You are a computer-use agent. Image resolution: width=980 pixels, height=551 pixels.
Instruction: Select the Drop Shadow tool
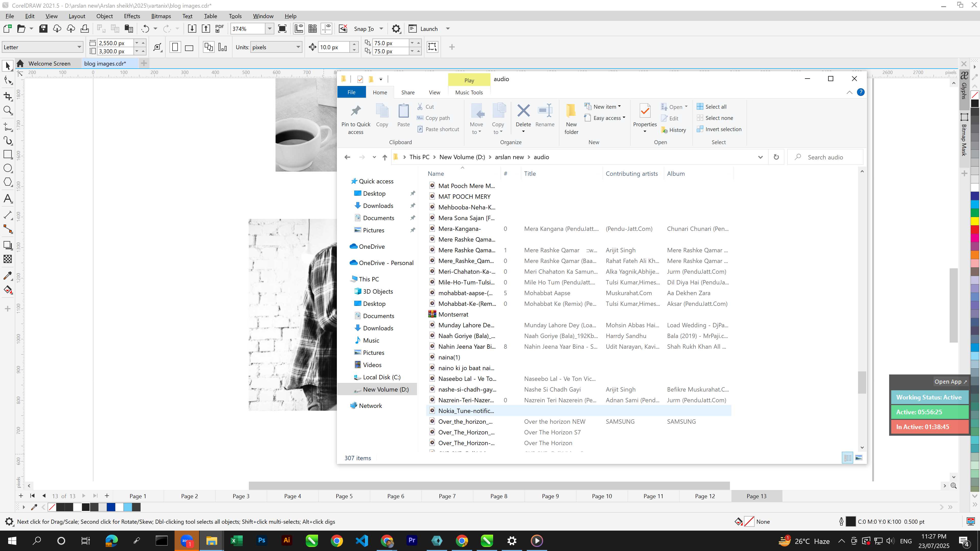click(x=8, y=245)
